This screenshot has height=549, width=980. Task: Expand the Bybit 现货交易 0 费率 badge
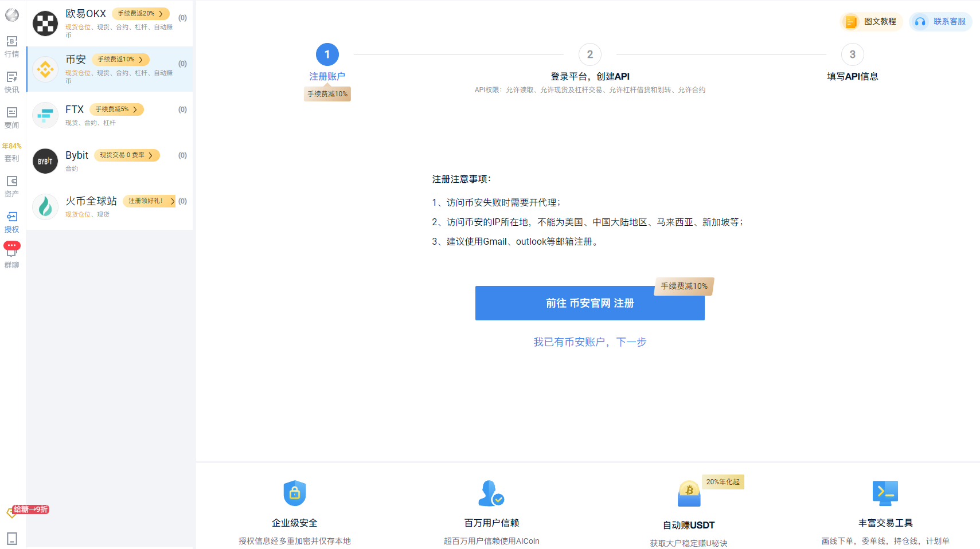coord(127,155)
